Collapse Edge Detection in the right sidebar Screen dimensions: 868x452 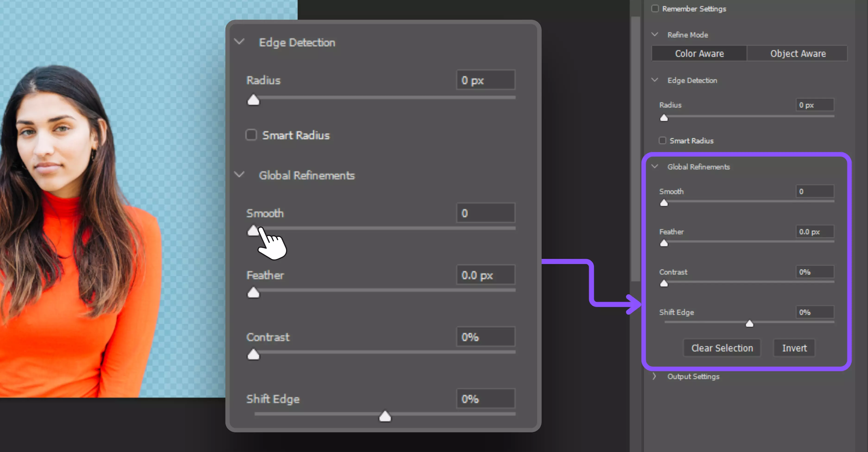655,80
